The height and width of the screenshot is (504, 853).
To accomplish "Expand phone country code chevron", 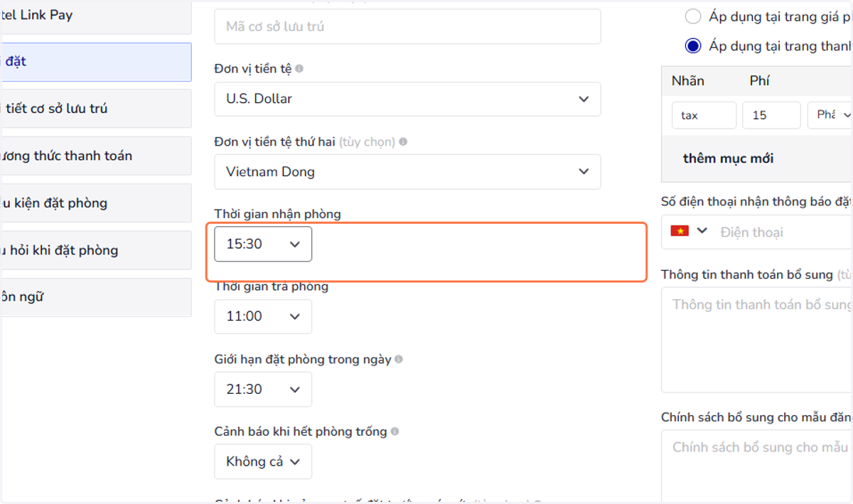I will [702, 231].
